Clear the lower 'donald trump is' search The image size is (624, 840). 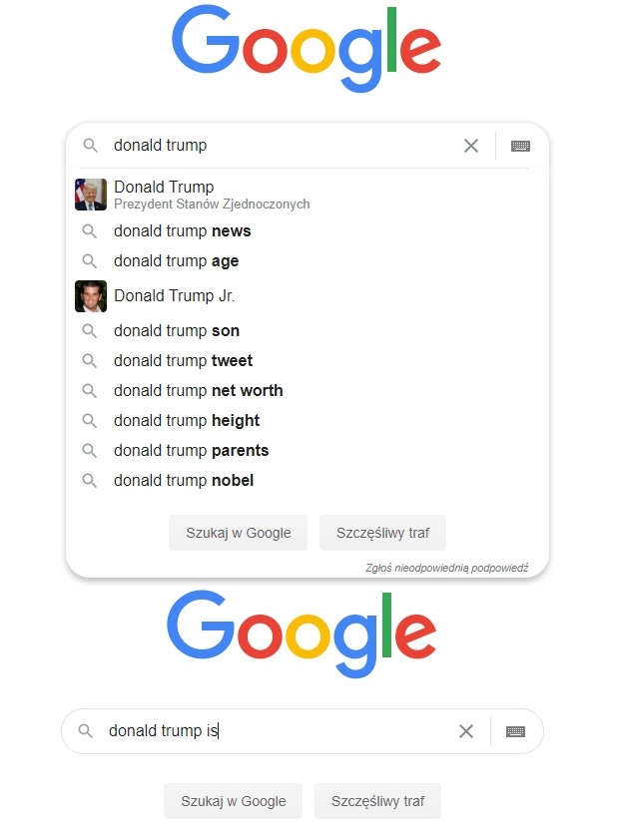(x=466, y=731)
